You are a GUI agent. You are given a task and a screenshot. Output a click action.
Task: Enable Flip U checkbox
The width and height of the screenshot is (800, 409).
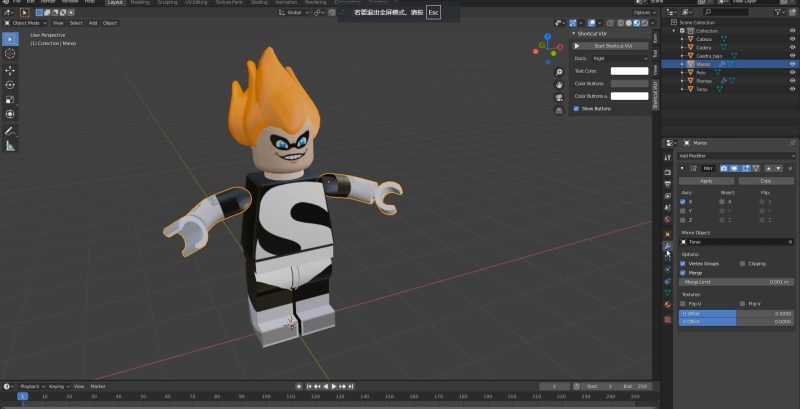(683, 304)
